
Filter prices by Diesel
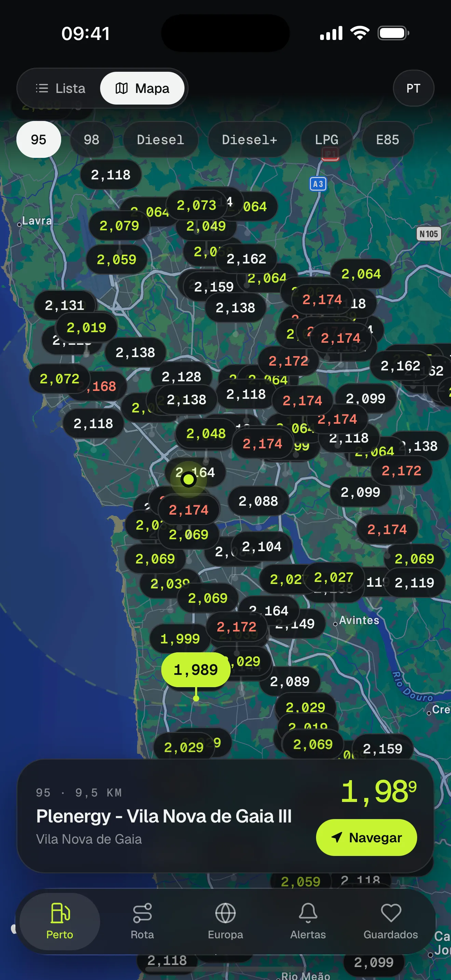[161, 140]
